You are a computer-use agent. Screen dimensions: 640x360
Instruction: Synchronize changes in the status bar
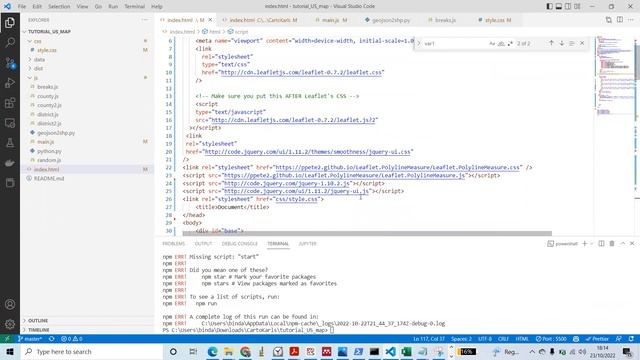coord(51,339)
